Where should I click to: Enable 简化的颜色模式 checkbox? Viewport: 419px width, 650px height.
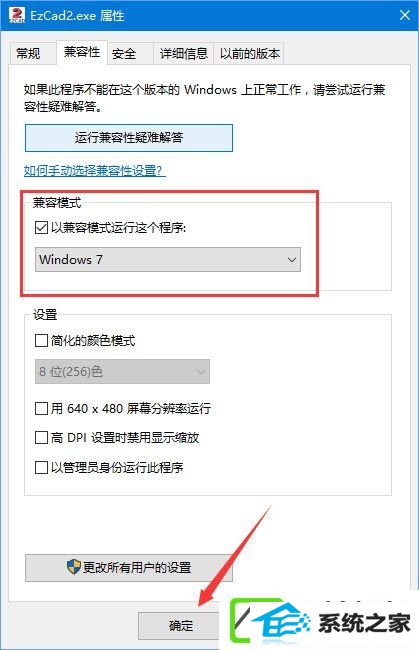point(41,341)
